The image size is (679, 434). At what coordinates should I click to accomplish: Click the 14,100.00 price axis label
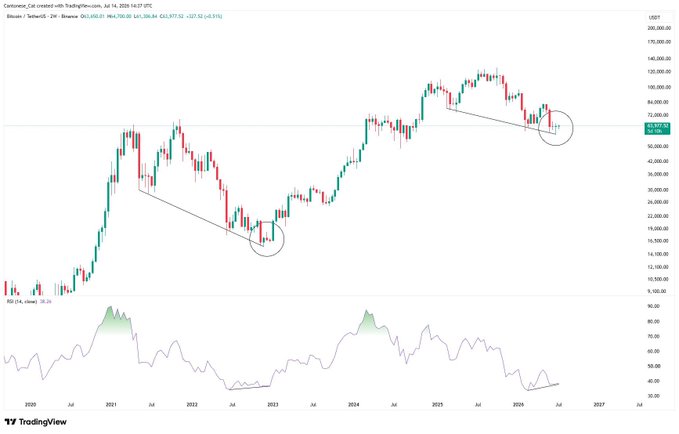click(659, 254)
